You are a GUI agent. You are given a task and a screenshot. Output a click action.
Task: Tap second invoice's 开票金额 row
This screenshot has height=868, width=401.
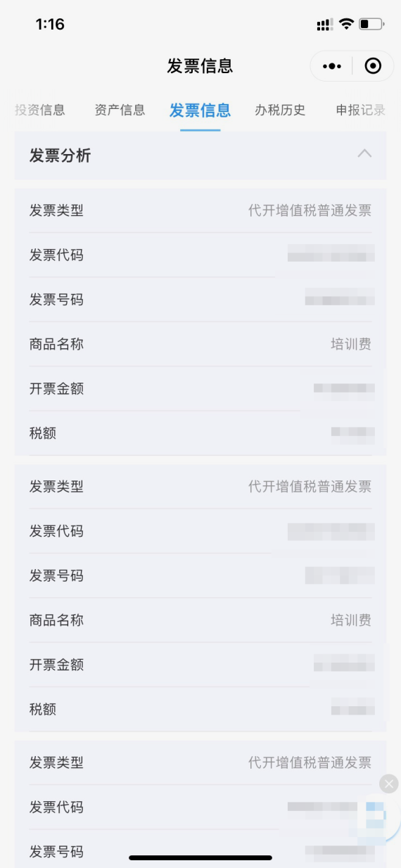point(200,665)
